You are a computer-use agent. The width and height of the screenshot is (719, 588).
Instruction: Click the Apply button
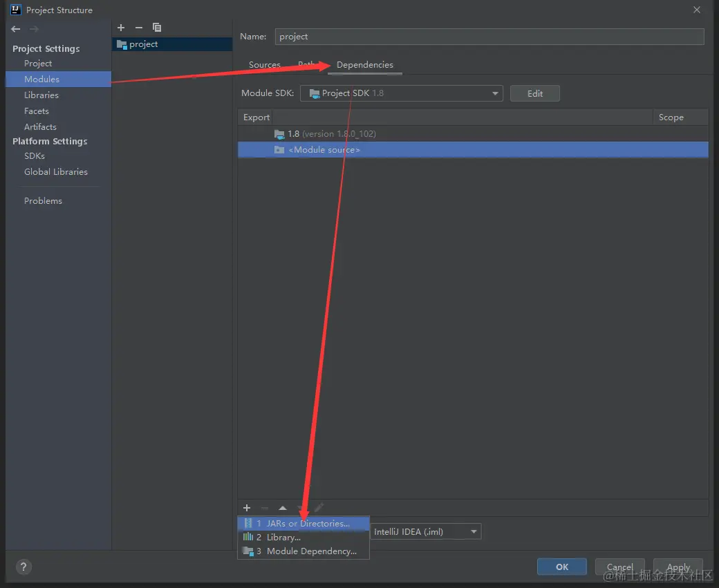pos(678,567)
